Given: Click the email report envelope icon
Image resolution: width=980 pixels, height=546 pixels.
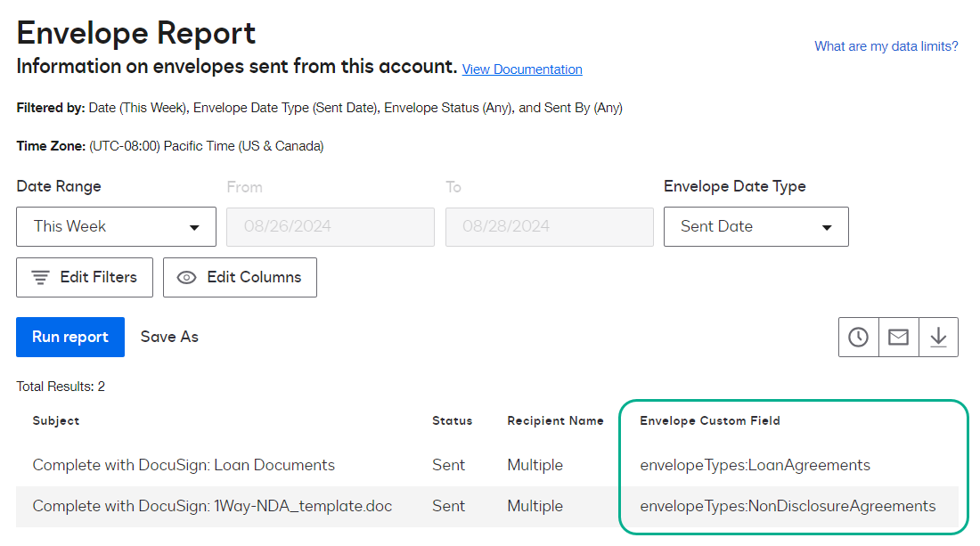Looking at the screenshot, I should click(x=898, y=338).
